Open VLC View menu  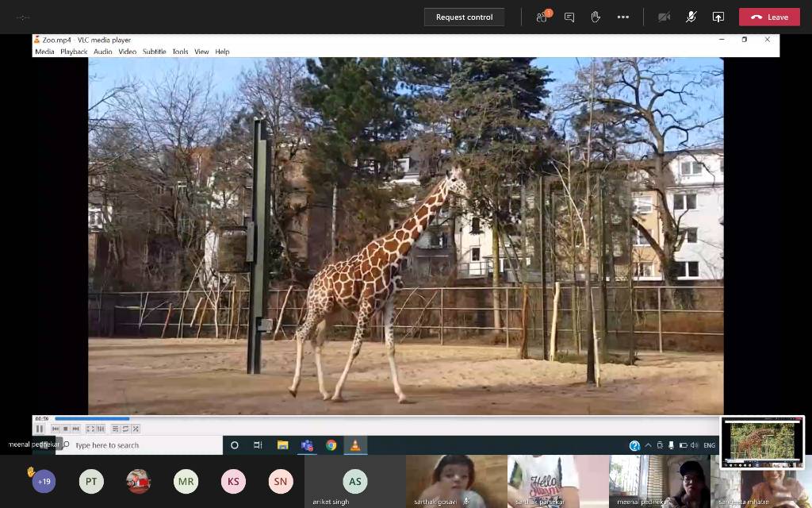[x=201, y=52]
